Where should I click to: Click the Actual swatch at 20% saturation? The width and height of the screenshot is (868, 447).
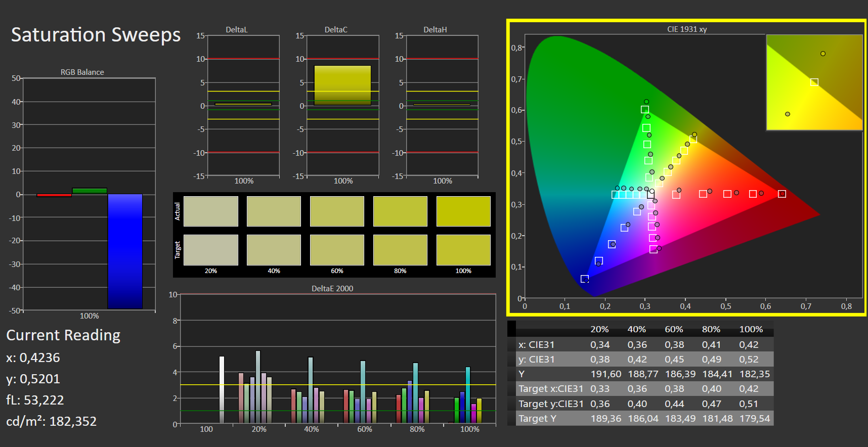(211, 211)
